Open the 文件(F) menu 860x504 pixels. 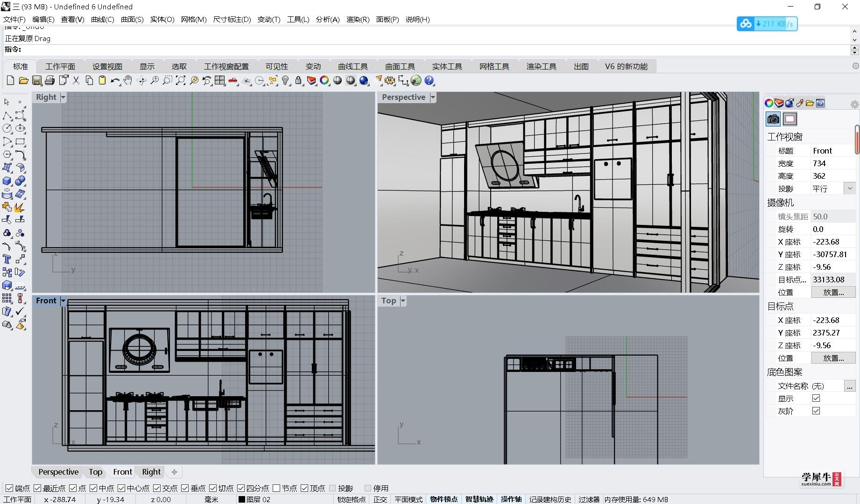(14, 19)
